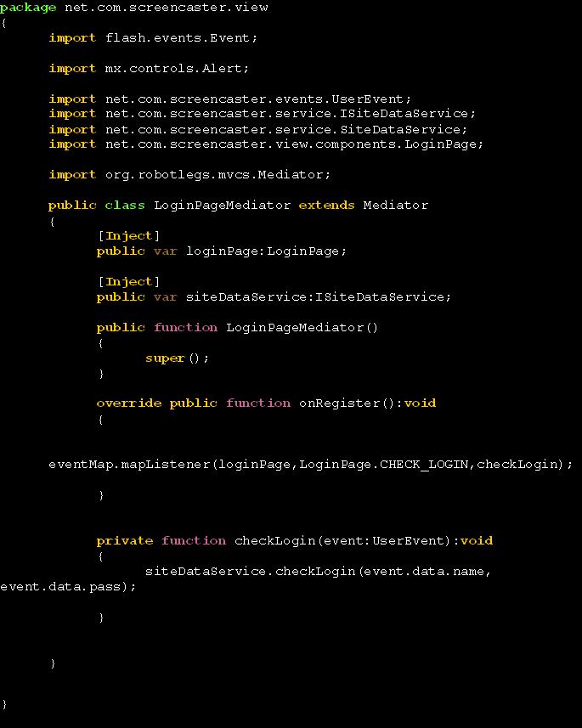Click the [Inject] tag above siteDataService variable
The height and width of the screenshot is (728, 582).
128,282
